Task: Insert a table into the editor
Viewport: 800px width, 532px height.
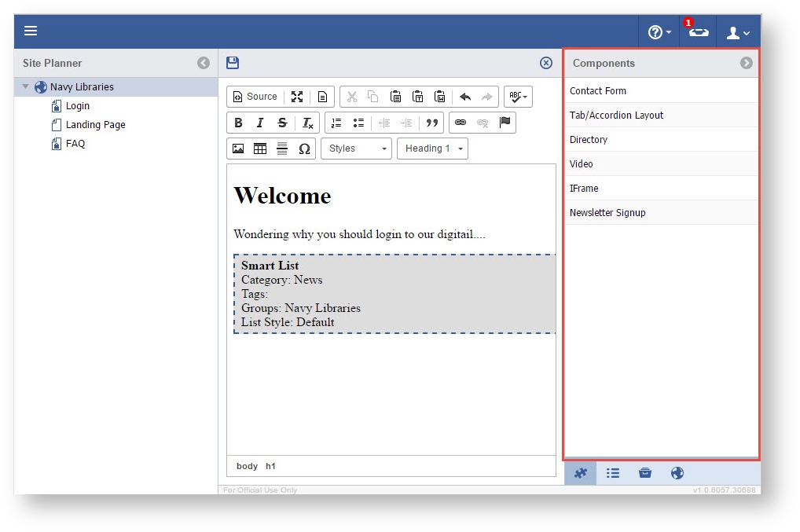Action: [x=260, y=149]
